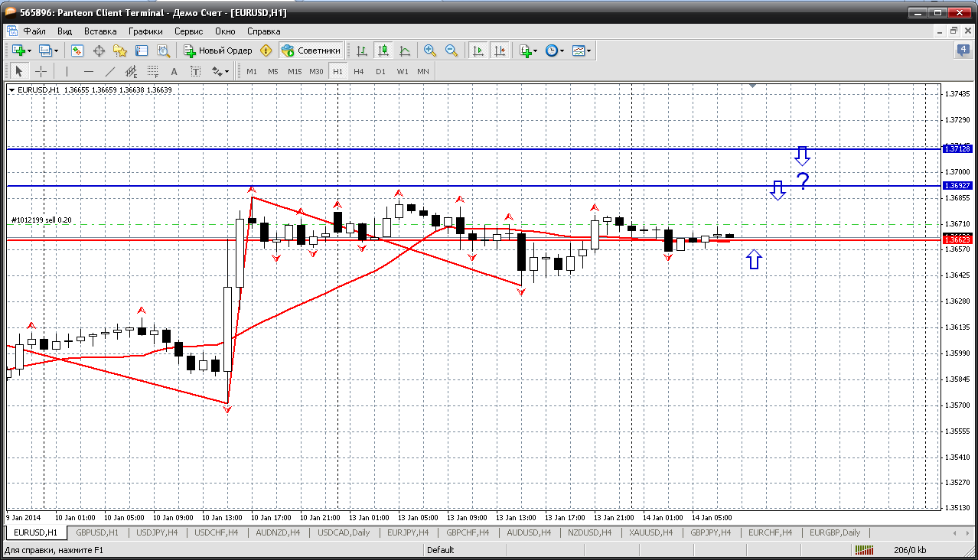This screenshot has height=560, width=978.
Task: Select the vertical line drawing tool
Action: (x=67, y=71)
